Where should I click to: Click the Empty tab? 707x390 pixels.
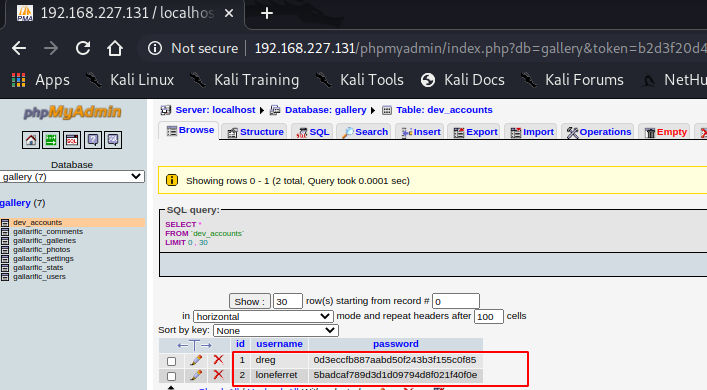665,132
